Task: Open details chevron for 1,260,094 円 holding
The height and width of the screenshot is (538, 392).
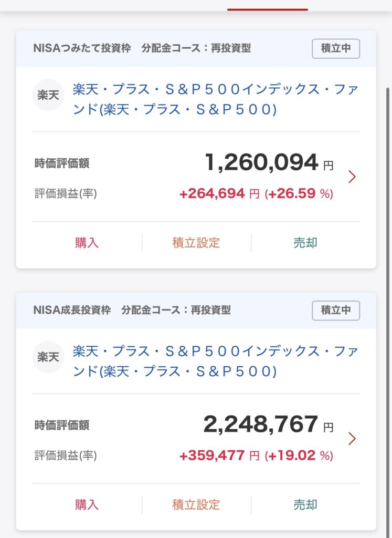Action: tap(352, 177)
